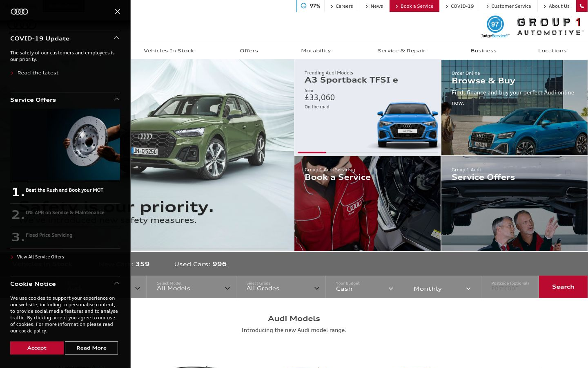Image resolution: width=588 pixels, height=368 pixels.
Task: Click the green Audi Q5 hero image
Action: 212,155
